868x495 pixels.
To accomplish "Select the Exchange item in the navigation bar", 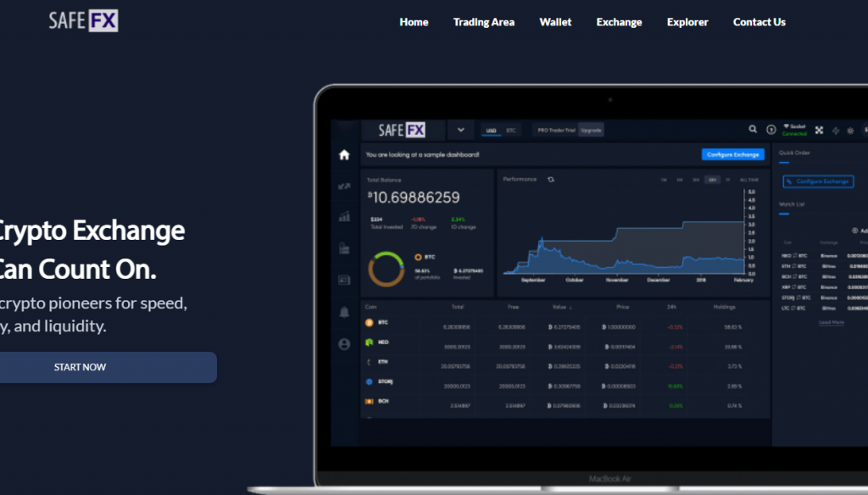I will [619, 22].
